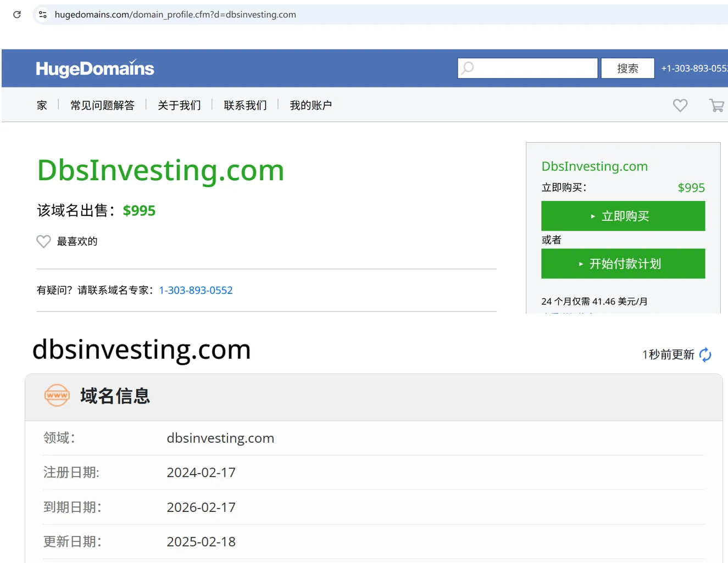
Task: Open 我的账户 menu item
Action: [311, 105]
